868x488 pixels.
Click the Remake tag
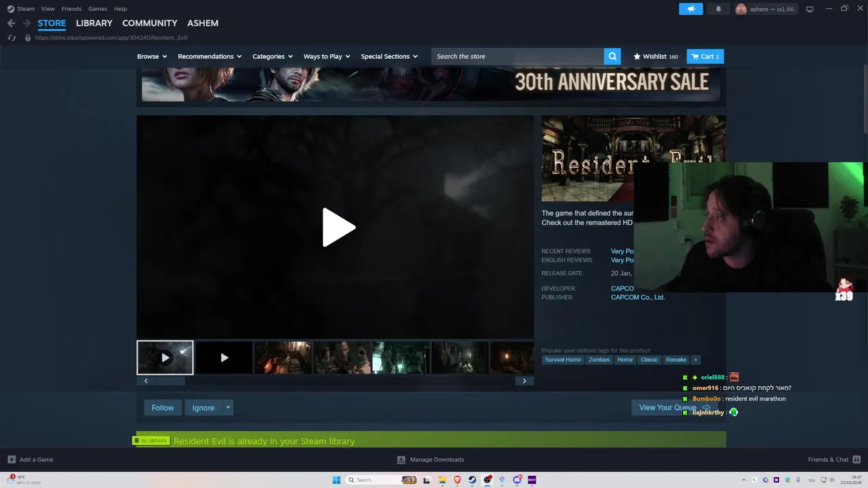click(676, 360)
